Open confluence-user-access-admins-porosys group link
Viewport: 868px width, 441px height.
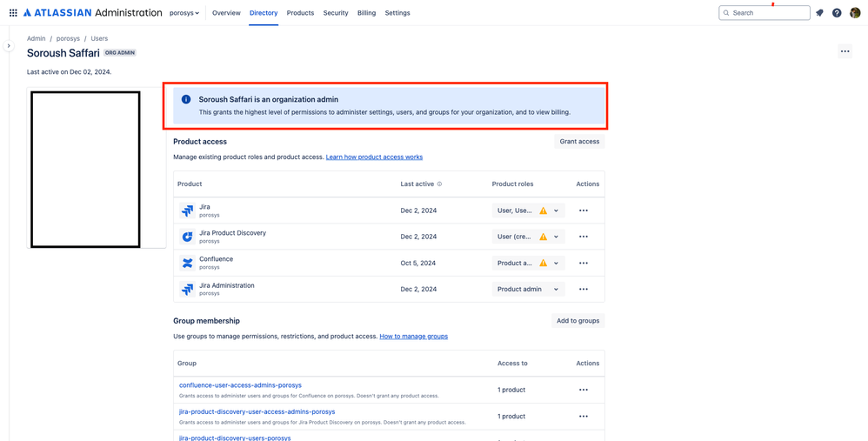(240, 385)
